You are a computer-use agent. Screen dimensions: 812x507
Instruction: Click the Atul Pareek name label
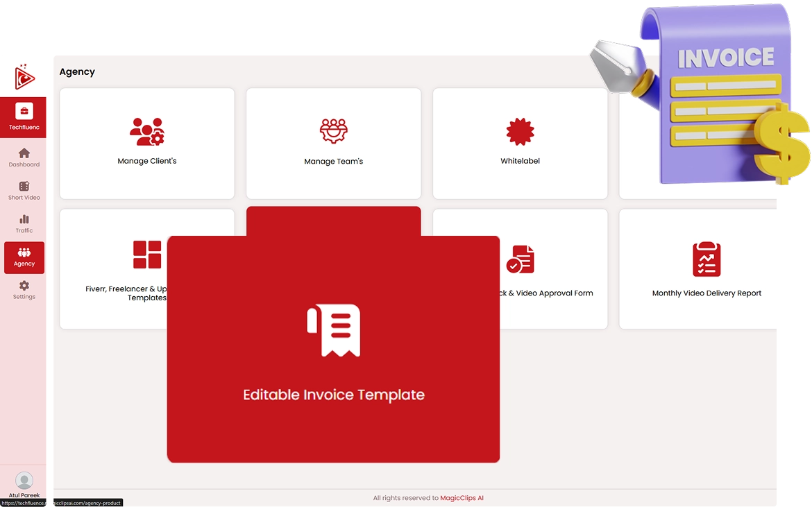pos(24,495)
